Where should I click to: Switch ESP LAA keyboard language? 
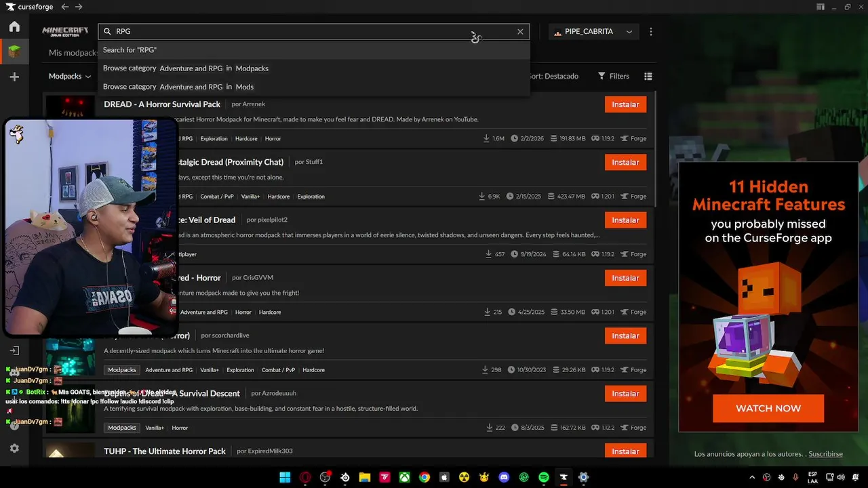[x=812, y=477]
